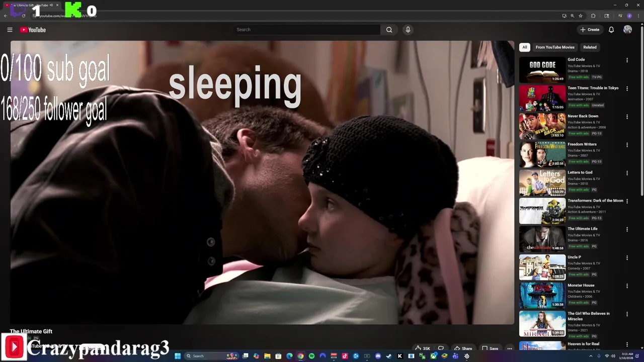Open browser extensions puzzle icon
This screenshot has height=362, width=644.
593,16
